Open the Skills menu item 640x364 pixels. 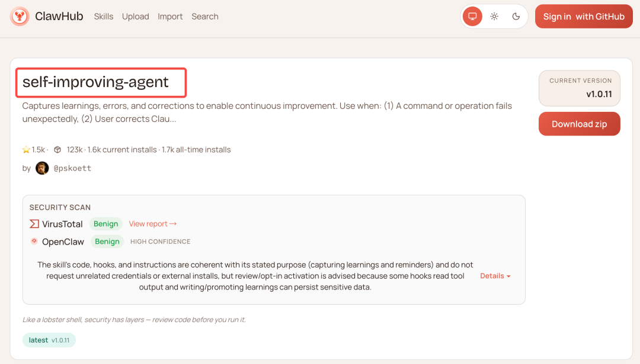tap(104, 17)
